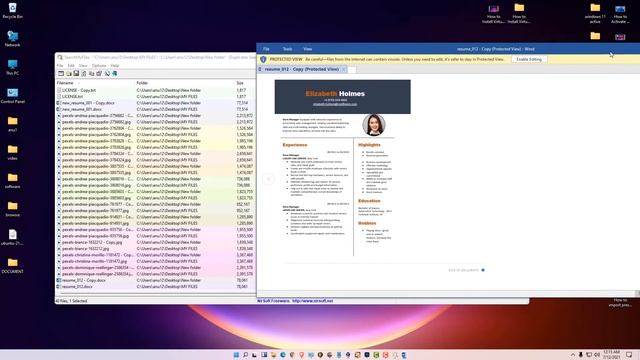
Task: Click the green Exit icon at the toolbar's end
Action: [115, 73]
